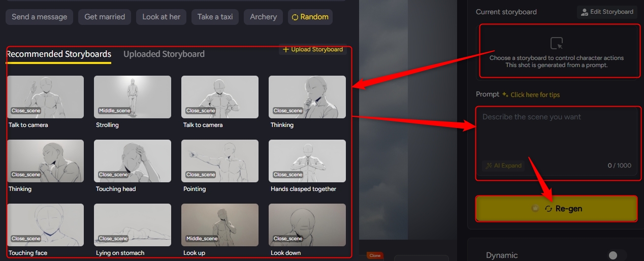Click the sparkle icon beside Prompt tips
The height and width of the screenshot is (261, 644).
pyautogui.click(x=505, y=94)
